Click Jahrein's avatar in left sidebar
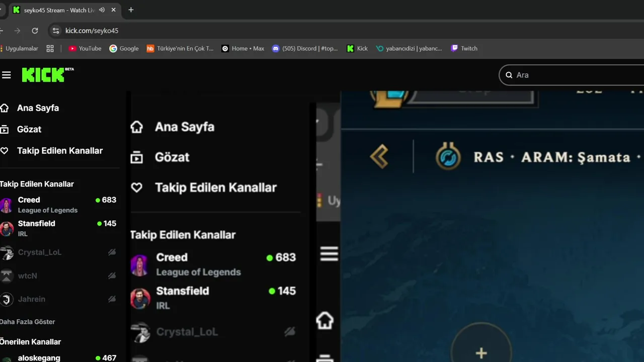The width and height of the screenshot is (644, 362). point(6,300)
